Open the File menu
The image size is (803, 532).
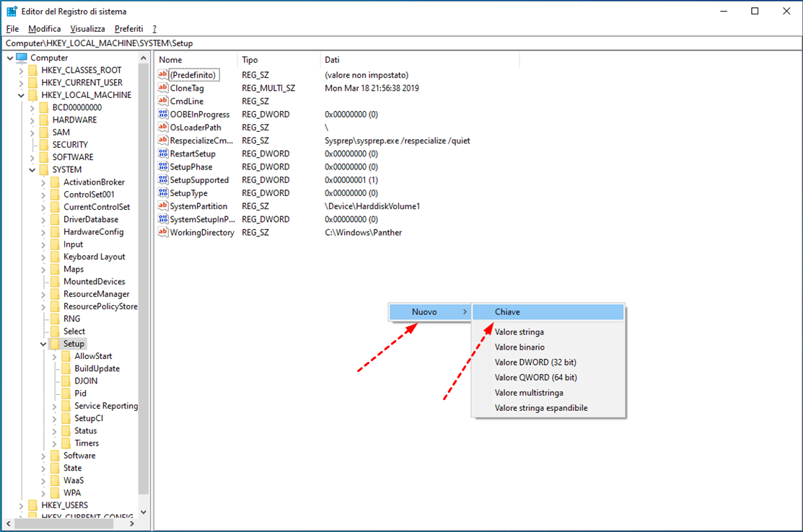pyautogui.click(x=12, y=29)
